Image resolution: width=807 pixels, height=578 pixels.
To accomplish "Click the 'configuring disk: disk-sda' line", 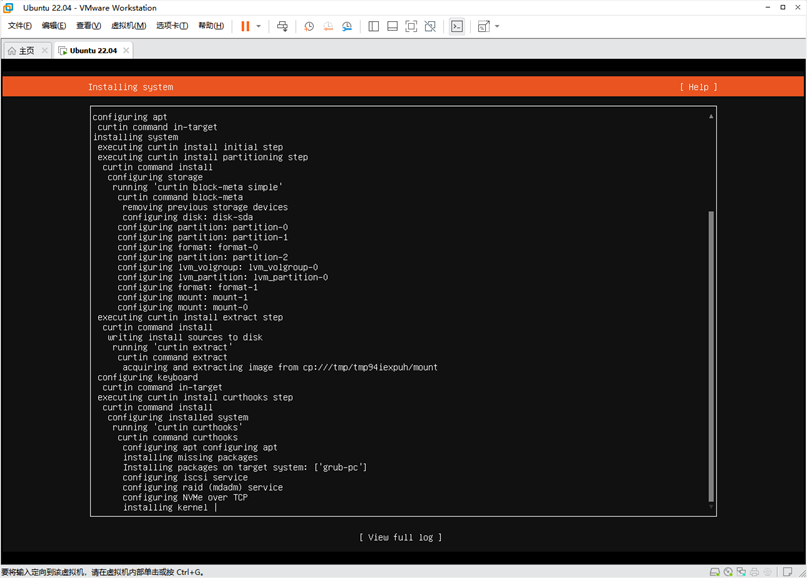I will click(x=187, y=217).
